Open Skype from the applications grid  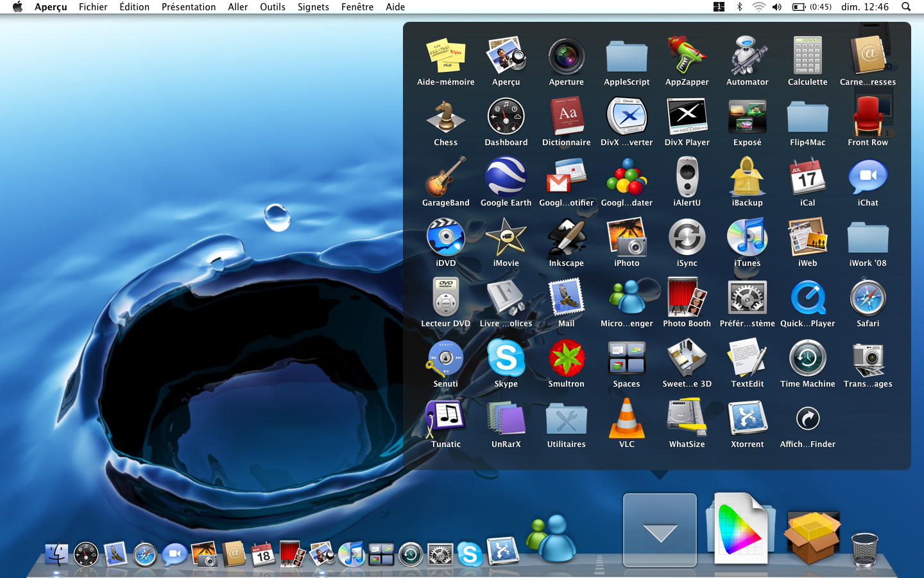coord(506,359)
